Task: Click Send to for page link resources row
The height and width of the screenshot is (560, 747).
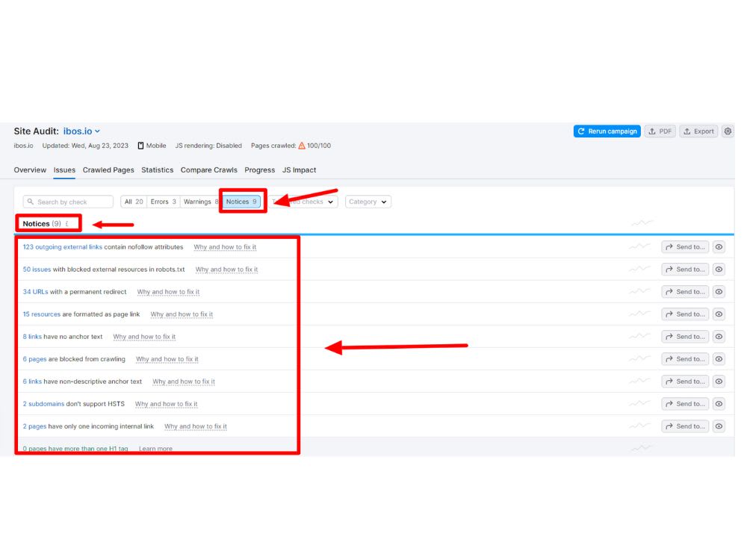Action: (685, 314)
